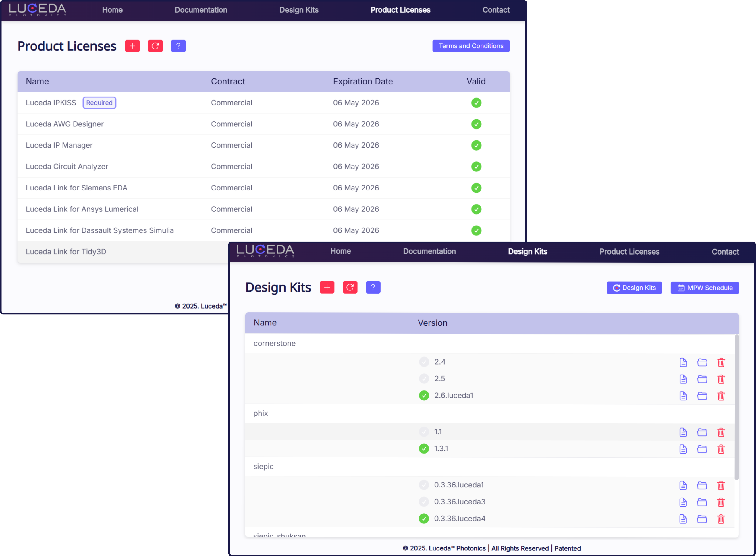756x557 pixels.
Task: Toggle the active cornerstone 2.6.luceda1 check
Action: pyautogui.click(x=424, y=395)
